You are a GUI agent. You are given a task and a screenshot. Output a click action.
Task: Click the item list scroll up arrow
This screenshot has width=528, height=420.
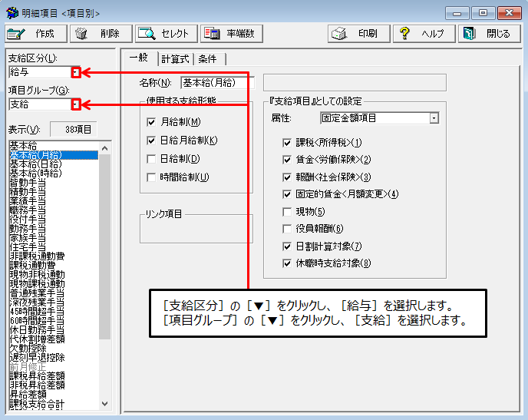[104, 148]
